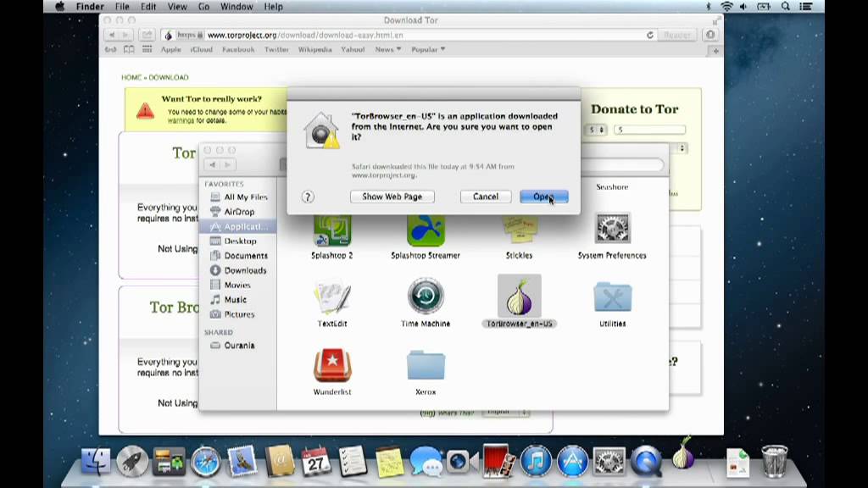Open the Utilities folder icon
The image size is (868, 488).
(x=612, y=297)
